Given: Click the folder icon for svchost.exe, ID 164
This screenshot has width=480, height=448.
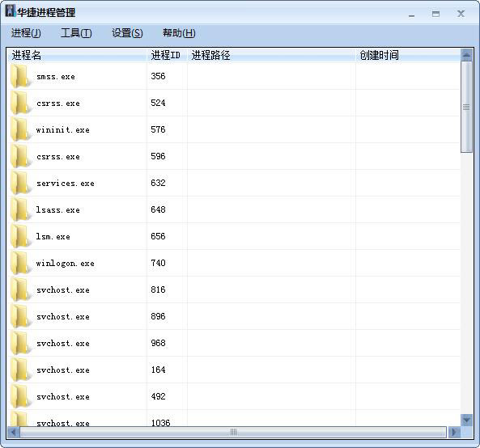Looking at the screenshot, I should click(21, 370).
